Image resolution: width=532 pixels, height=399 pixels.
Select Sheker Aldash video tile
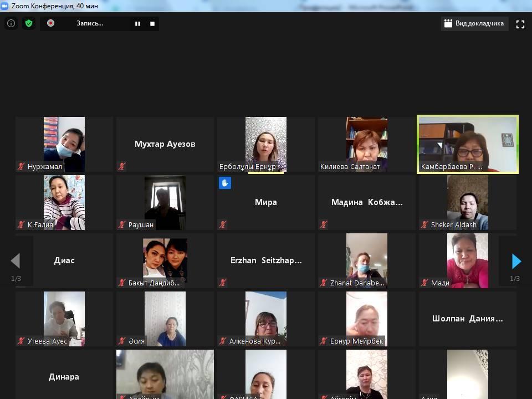467,202
